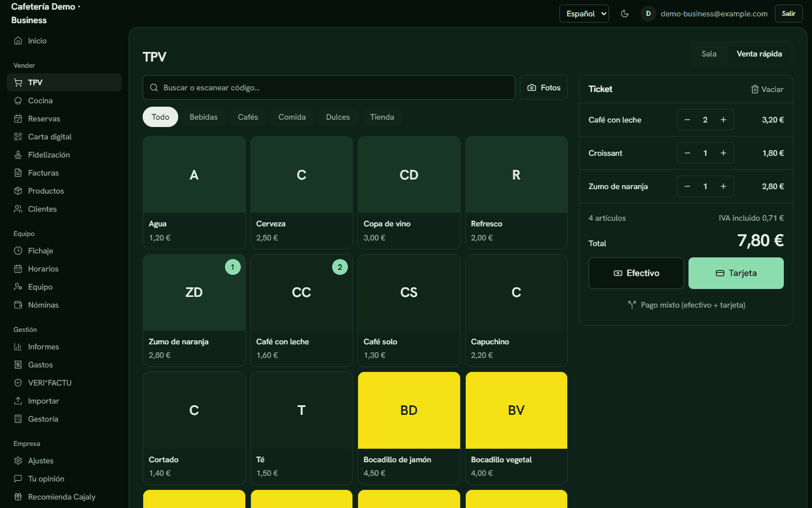Select the Todo category filter

pyautogui.click(x=160, y=117)
